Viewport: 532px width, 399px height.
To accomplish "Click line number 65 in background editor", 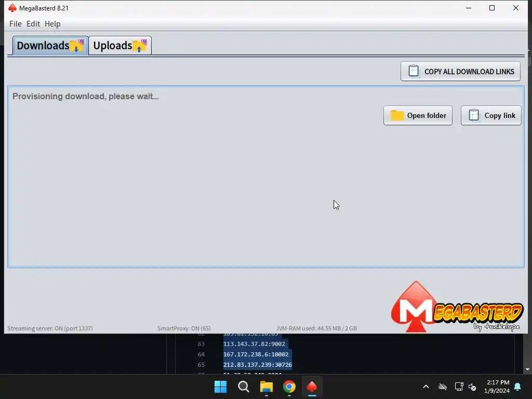I will click(x=201, y=365).
